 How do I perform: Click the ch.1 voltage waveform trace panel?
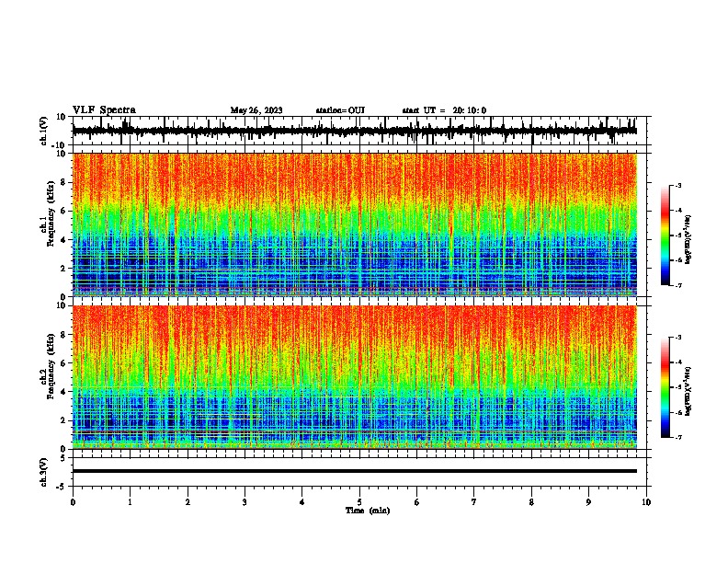(359, 131)
